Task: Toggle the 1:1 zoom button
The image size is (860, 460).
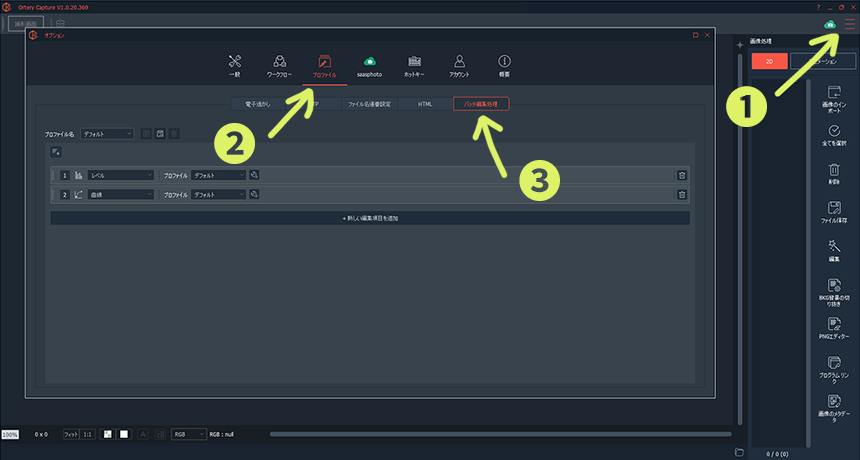Action: [88, 434]
